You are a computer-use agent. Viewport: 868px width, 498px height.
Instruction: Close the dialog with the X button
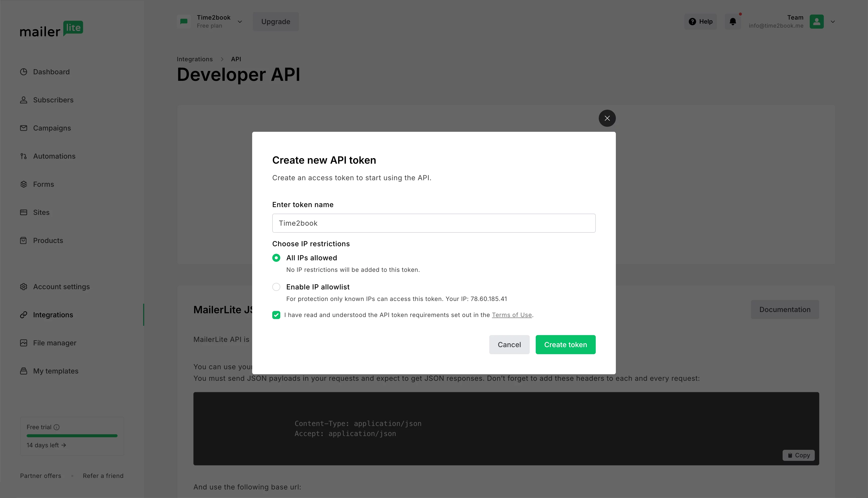pos(607,118)
